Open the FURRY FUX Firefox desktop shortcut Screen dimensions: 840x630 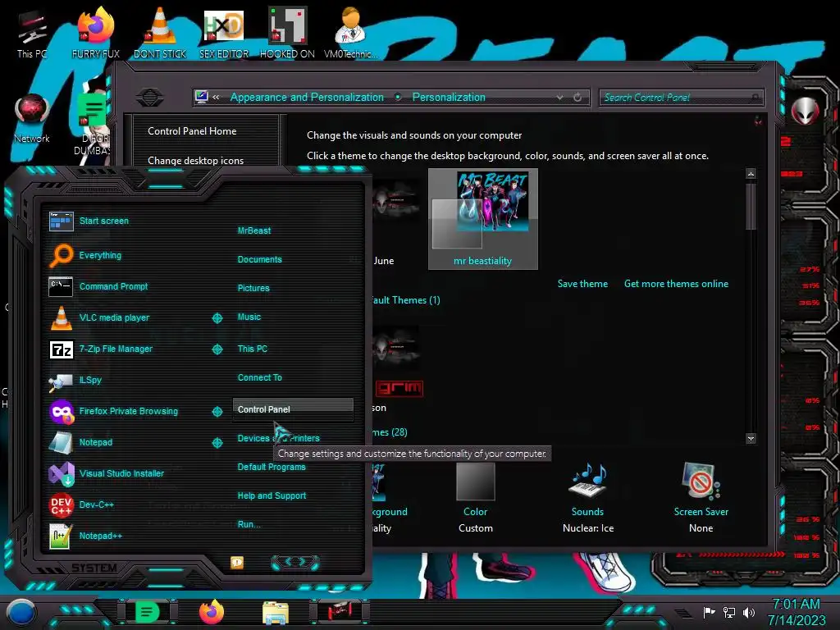tap(96, 34)
